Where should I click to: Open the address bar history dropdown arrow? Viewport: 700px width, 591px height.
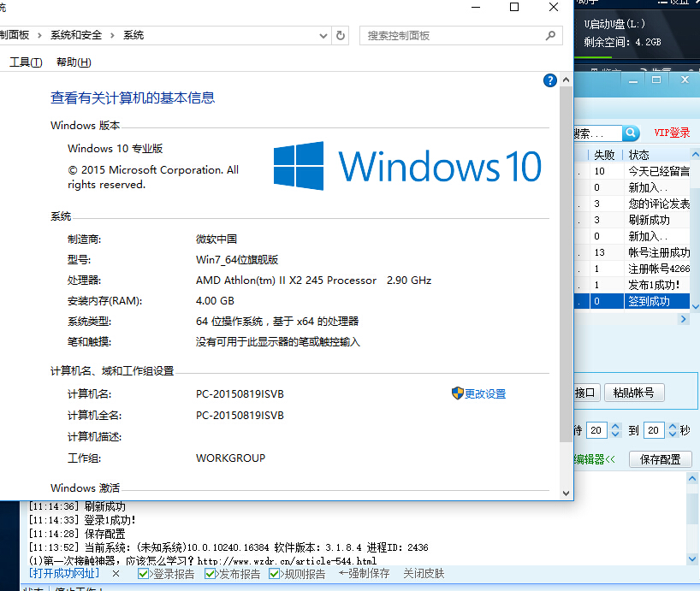[323, 35]
